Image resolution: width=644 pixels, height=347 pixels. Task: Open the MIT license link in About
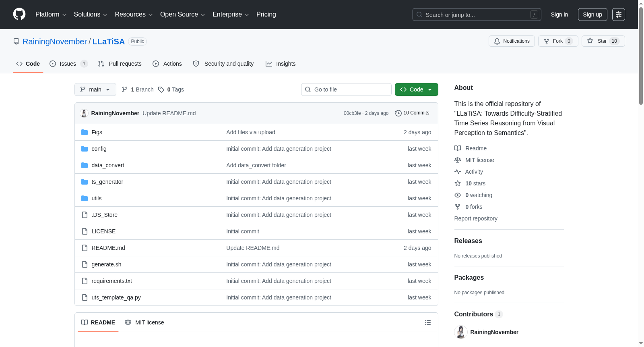474,160
